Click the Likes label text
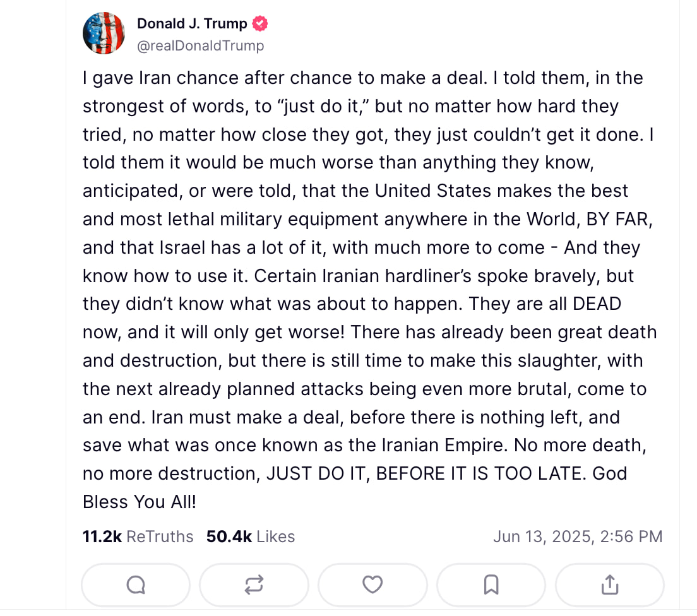 point(276,536)
